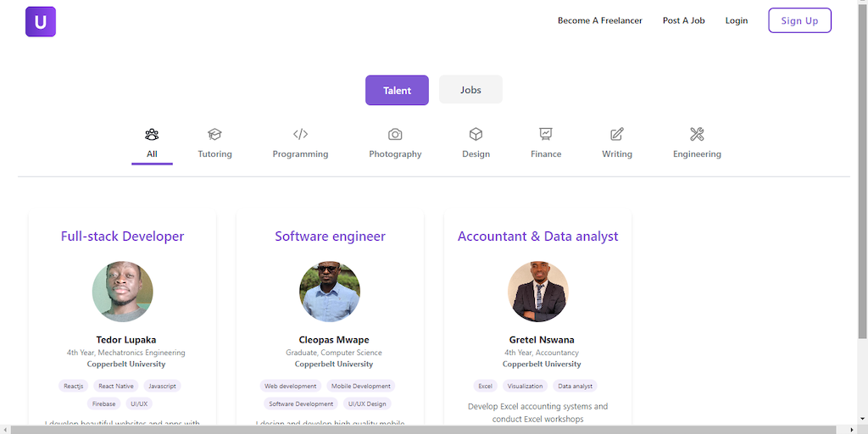Open the Login link

pos(737,20)
